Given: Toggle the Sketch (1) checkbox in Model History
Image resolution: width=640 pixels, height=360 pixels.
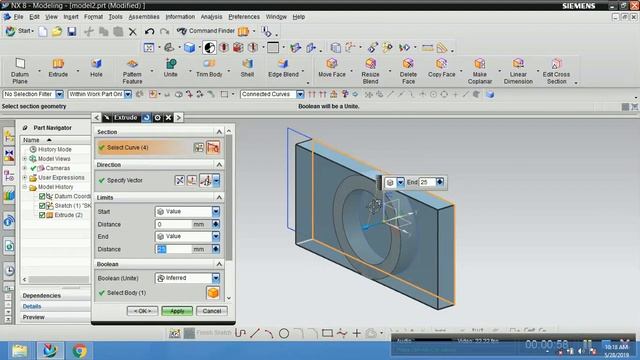Looking at the screenshot, I should [42, 206].
